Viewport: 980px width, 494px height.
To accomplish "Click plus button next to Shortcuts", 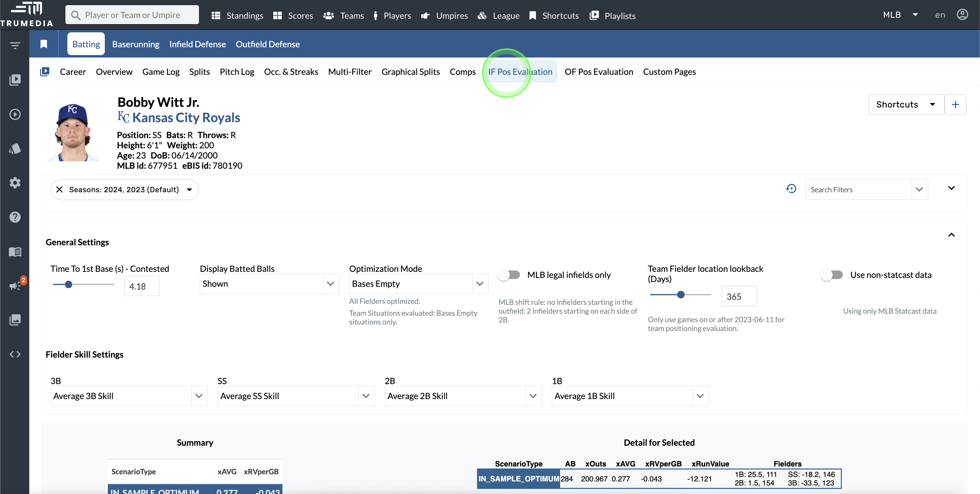I will click(x=955, y=104).
